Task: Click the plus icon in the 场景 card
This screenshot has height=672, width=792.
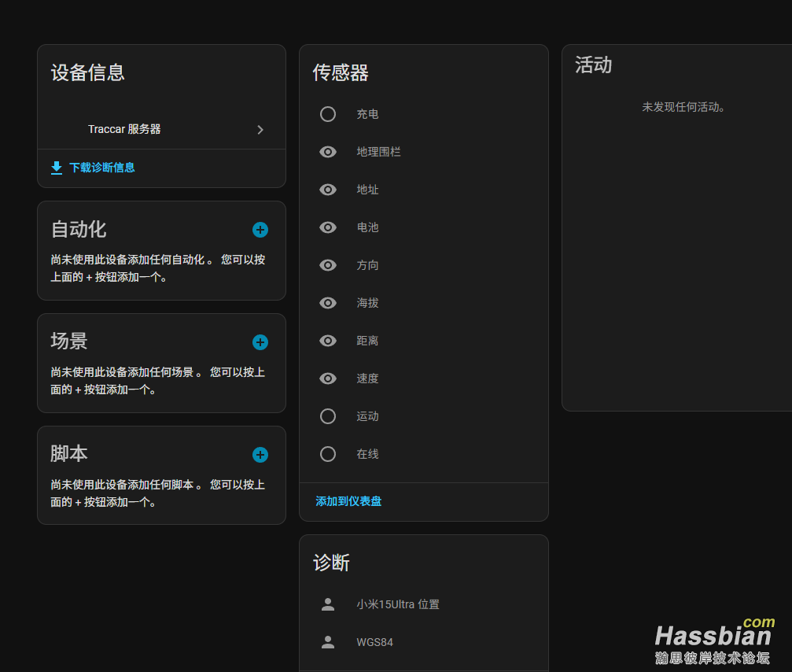Action: 260,342
